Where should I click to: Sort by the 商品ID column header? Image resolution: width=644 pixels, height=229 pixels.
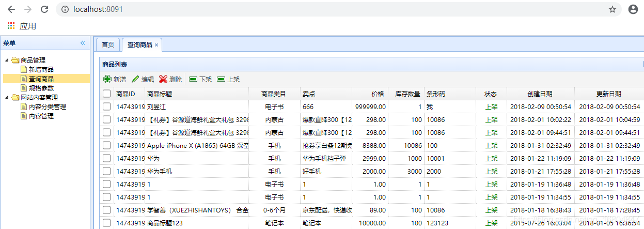pyautogui.click(x=129, y=94)
